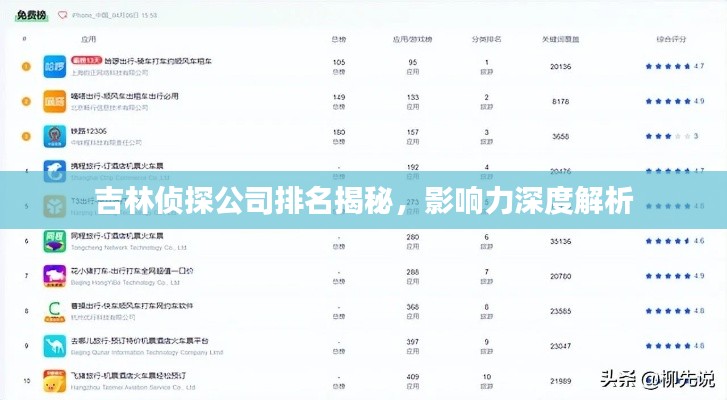The image size is (727, 400).
Task: Open the Qunar camel app icon
Action: tap(54, 346)
